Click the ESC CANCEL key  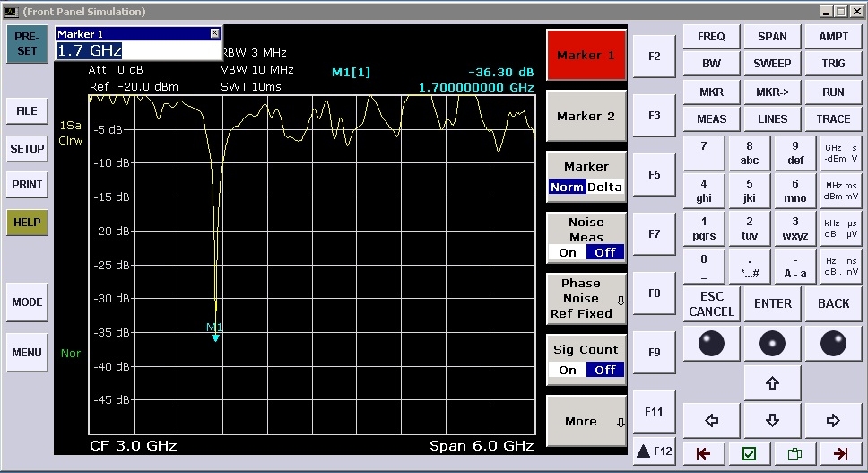711,303
